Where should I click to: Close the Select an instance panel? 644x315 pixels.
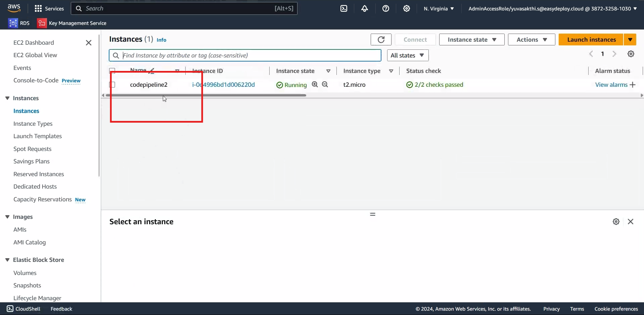(631, 222)
